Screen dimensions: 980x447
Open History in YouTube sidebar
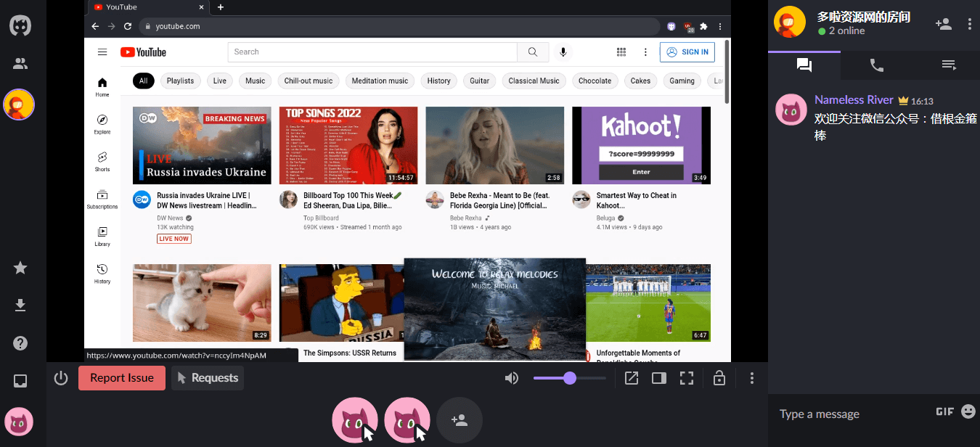click(x=102, y=274)
